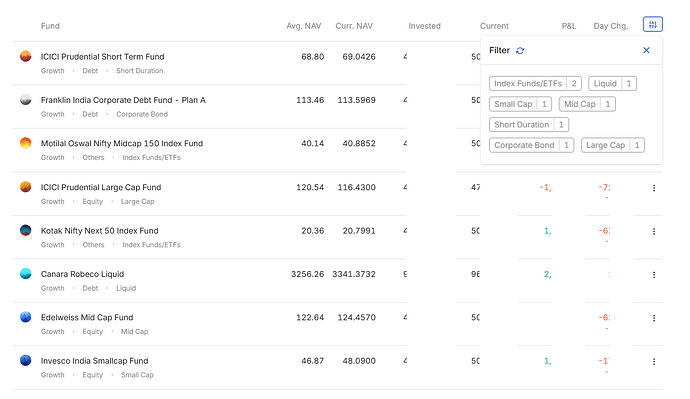Click Avg. NAV value 3256.26
The image size is (690, 399).
[x=307, y=274]
